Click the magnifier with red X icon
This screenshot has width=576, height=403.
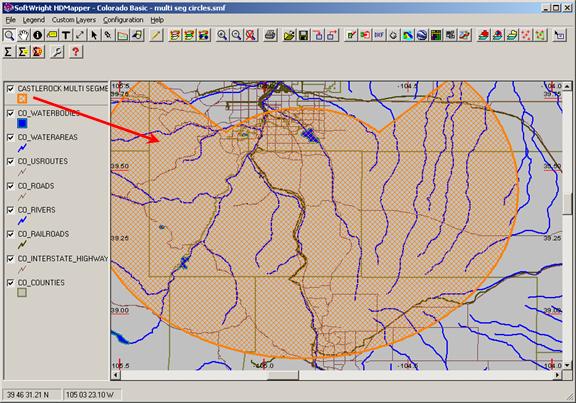251,35
